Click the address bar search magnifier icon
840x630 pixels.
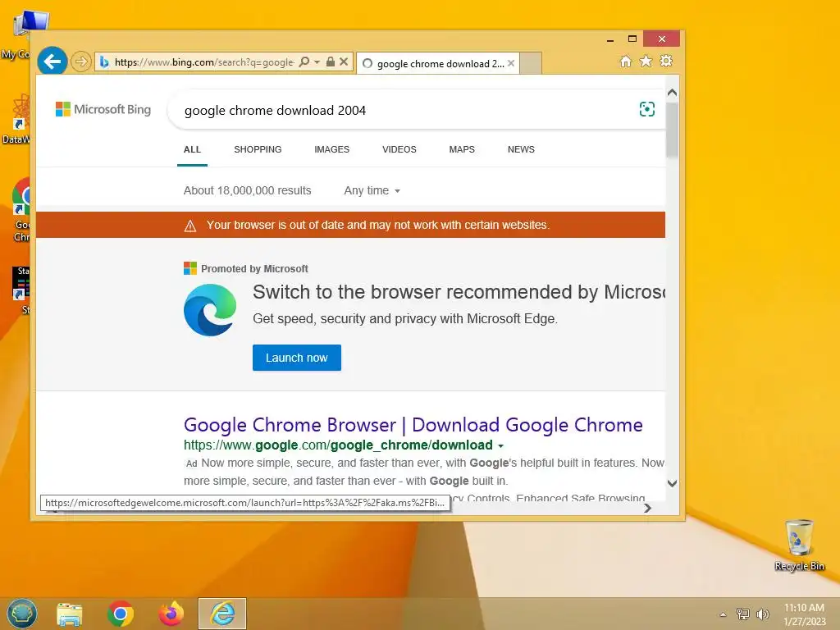pyautogui.click(x=304, y=62)
